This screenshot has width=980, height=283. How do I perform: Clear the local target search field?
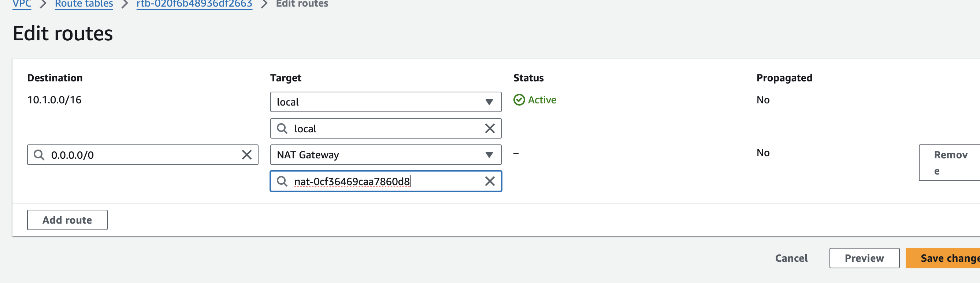(490, 128)
